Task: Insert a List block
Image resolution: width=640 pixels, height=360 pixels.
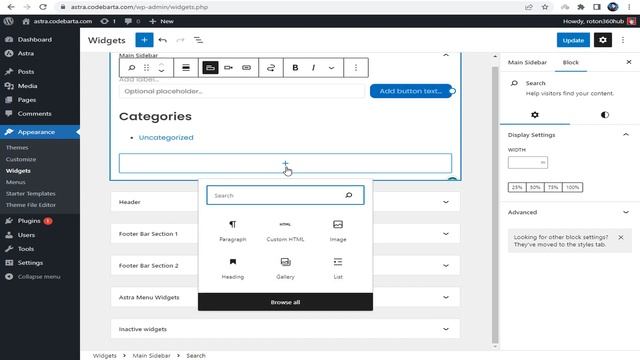Action: point(338,269)
